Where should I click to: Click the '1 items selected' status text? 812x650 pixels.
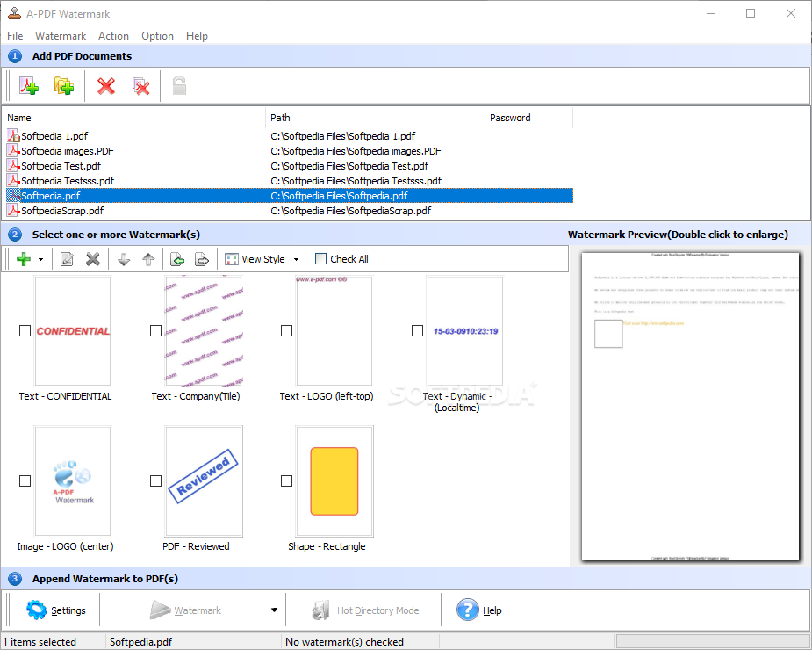click(x=40, y=642)
